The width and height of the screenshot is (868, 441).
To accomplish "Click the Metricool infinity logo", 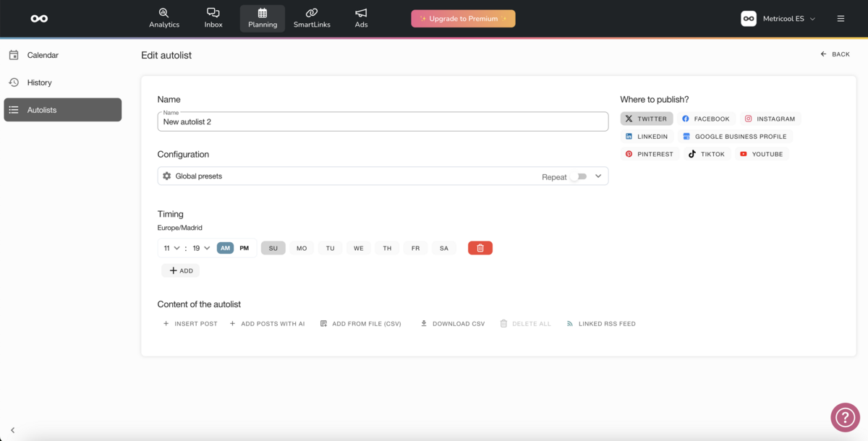I will pyautogui.click(x=39, y=19).
